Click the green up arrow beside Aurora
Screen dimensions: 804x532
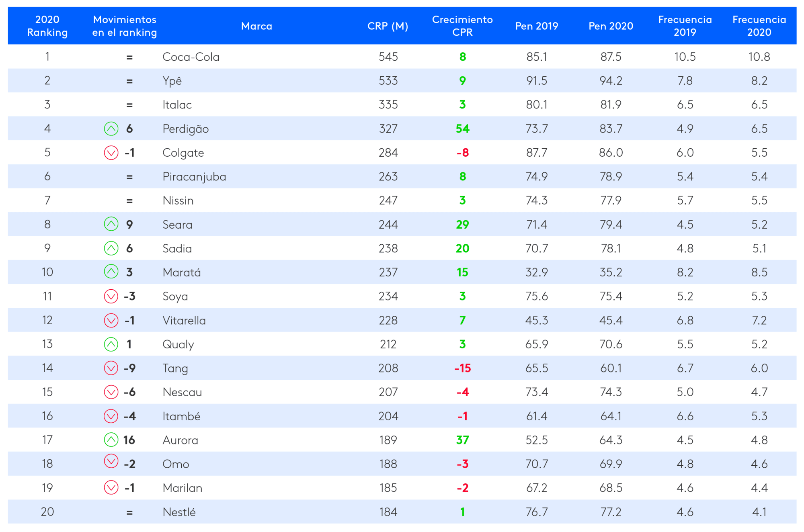pos(111,440)
